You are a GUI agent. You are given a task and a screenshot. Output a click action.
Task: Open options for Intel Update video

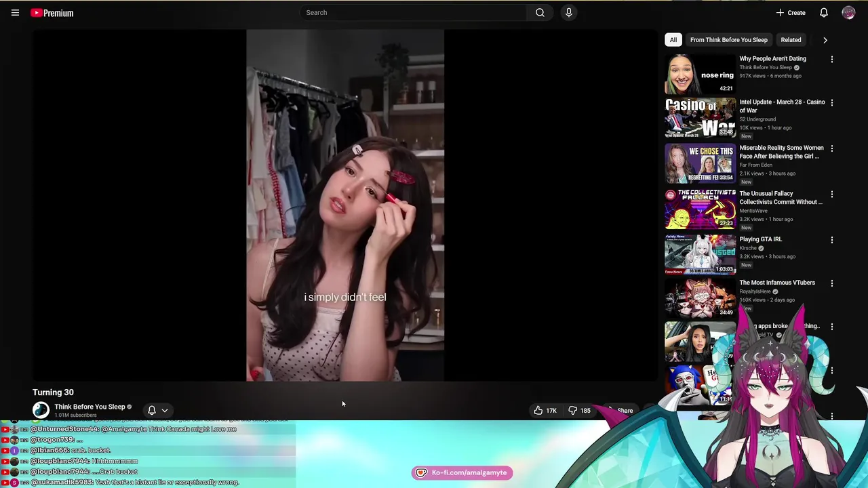(832, 103)
